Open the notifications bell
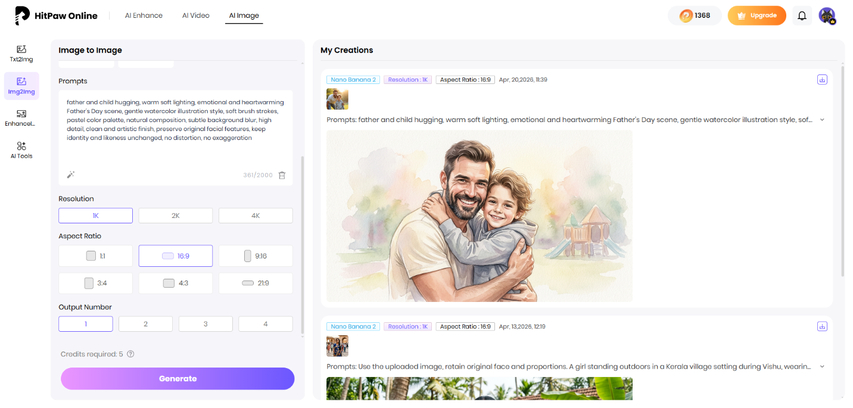853x408 pixels. tap(802, 16)
